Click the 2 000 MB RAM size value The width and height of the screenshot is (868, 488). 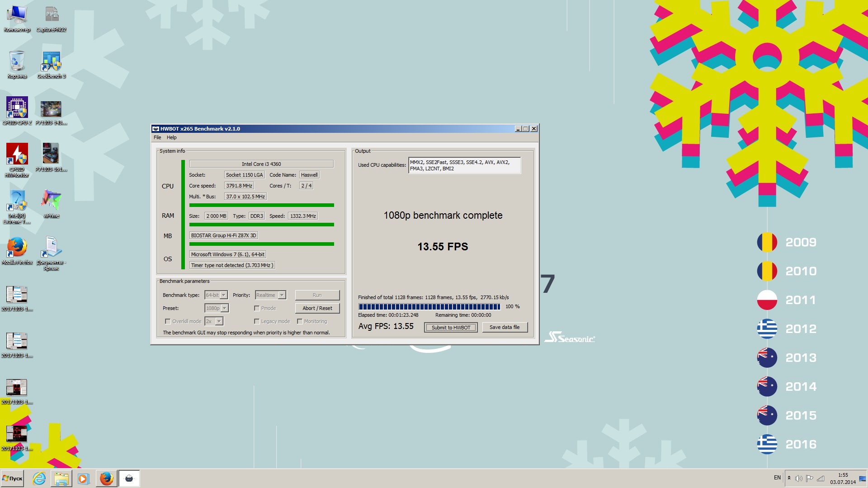coord(216,216)
